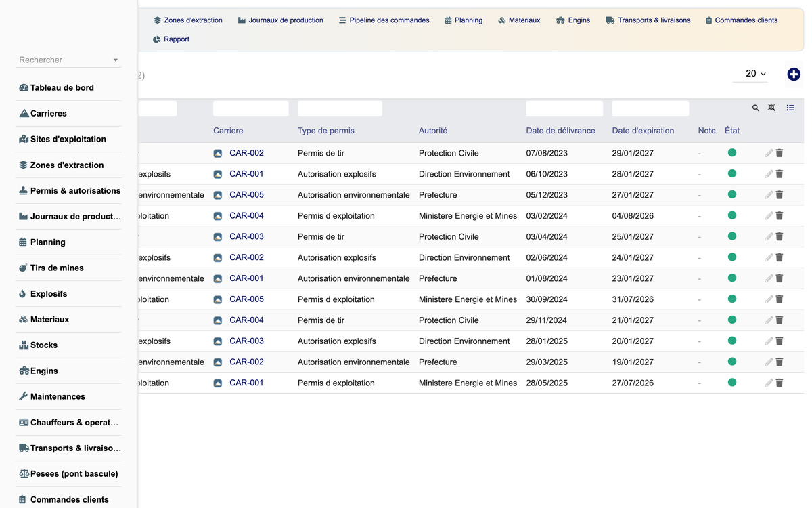The height and width of the screenshot is (508, 812).
Task: Open Zones d'extraction in the top bar
Action: tap(188, 20)
